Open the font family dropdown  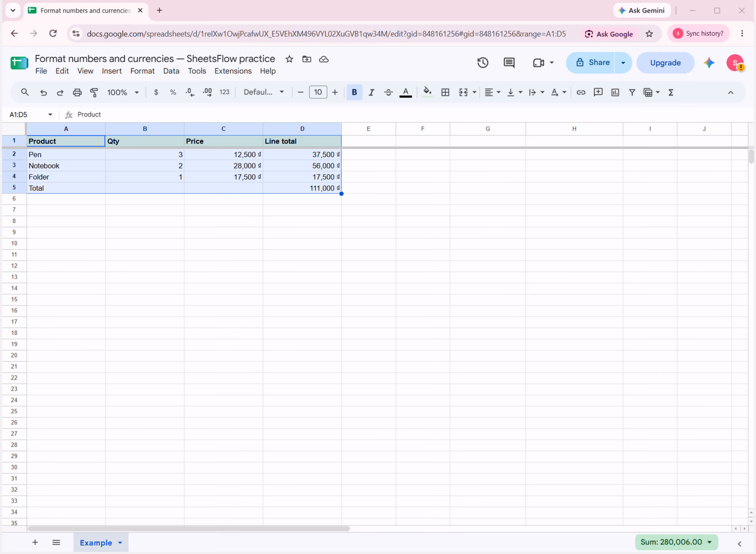pyautogui.click(x=264, y=92)
